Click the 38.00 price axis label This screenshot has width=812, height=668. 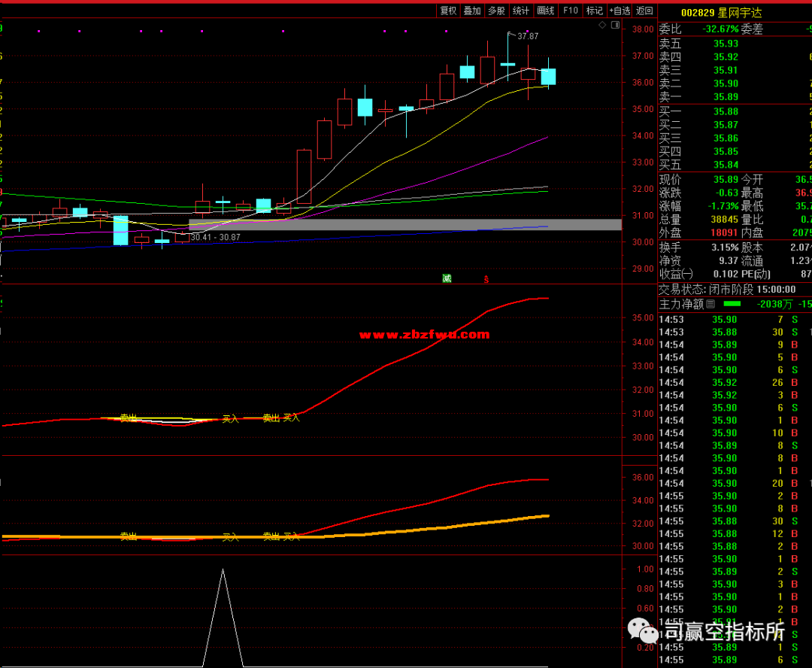(643, 29)
